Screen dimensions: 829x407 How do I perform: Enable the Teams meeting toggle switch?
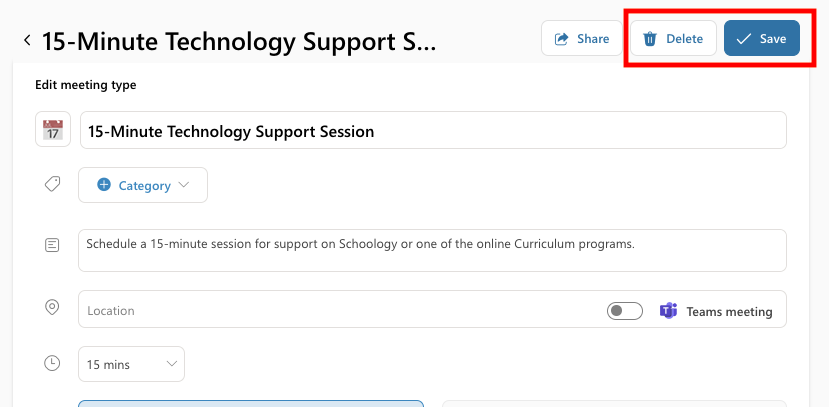coord(624,311)
